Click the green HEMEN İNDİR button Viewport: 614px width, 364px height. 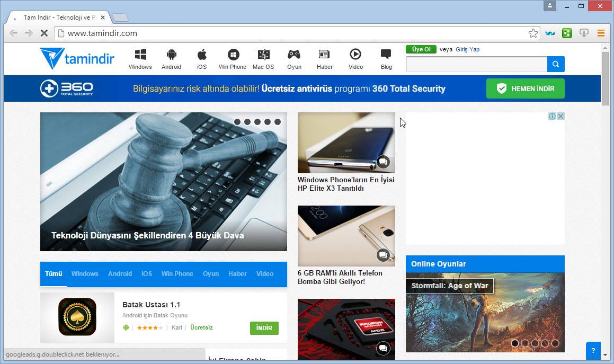tap(525, 88)
